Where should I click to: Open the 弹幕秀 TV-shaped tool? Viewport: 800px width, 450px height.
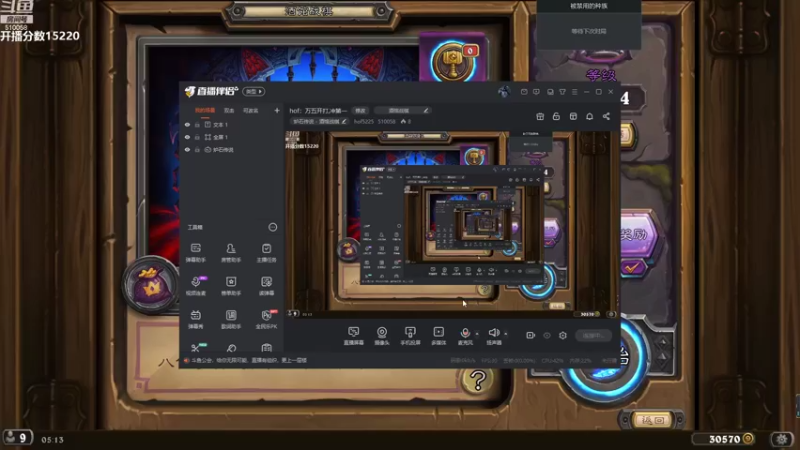pos(195,319)
